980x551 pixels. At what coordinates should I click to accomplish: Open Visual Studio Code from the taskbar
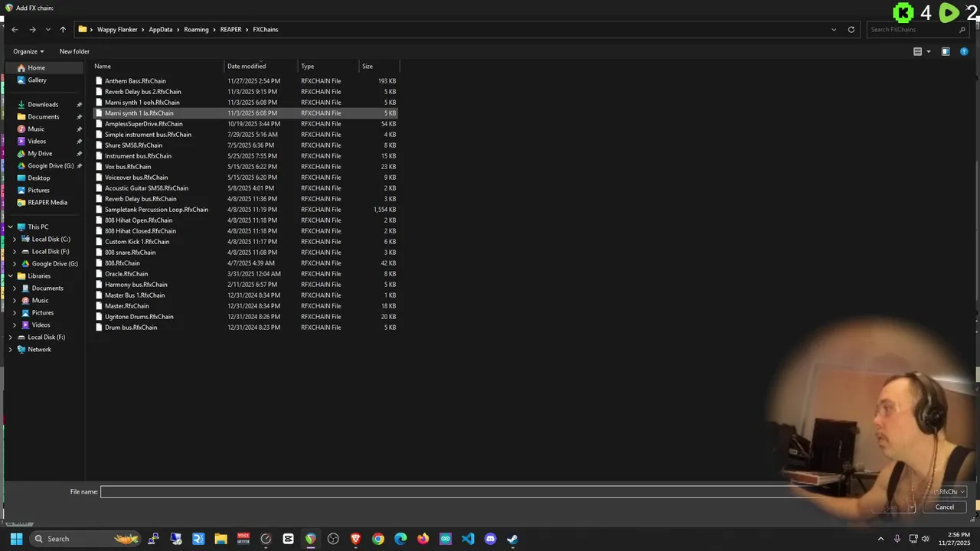tap(468, 539)
